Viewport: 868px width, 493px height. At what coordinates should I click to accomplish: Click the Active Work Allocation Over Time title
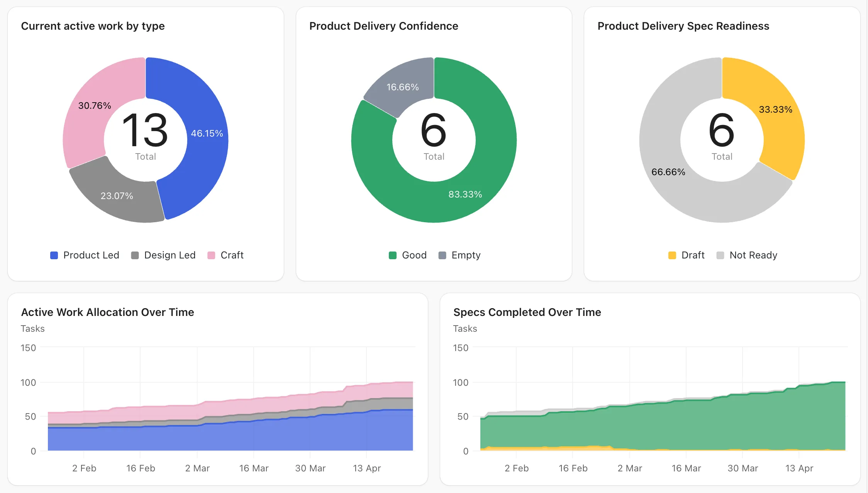107,312
